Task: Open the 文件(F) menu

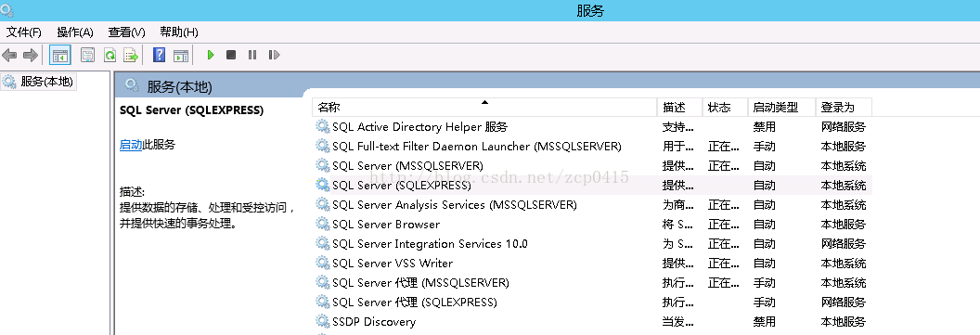Action: pos(24,32)
